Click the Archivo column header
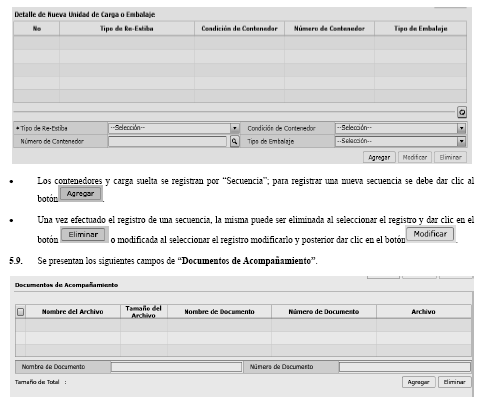478x404 pixels. click(x=423, y=312)
